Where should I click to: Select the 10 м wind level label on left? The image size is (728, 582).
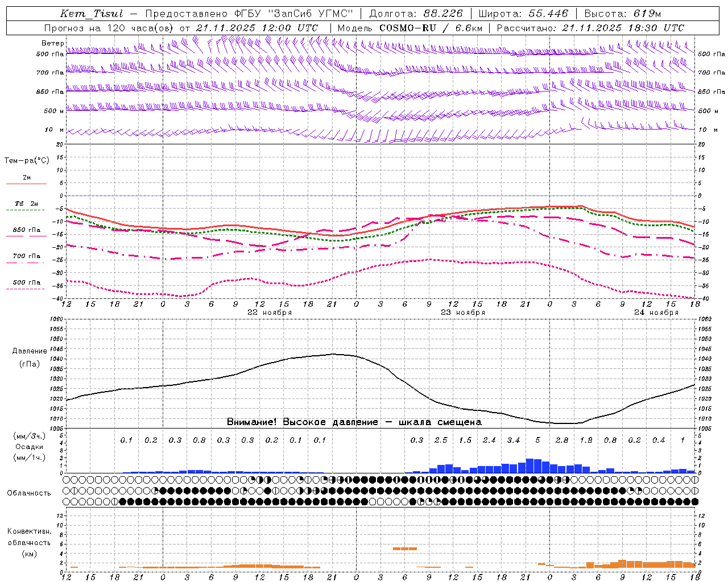(x=54, y=130)
